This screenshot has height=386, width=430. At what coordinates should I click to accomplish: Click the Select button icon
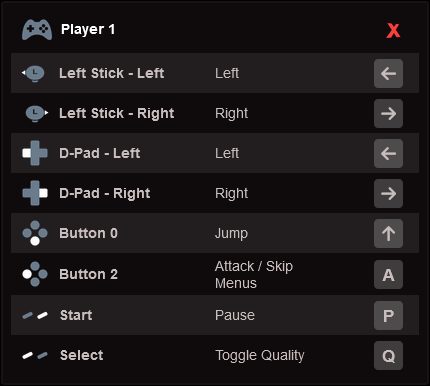(x=35, y=355)
